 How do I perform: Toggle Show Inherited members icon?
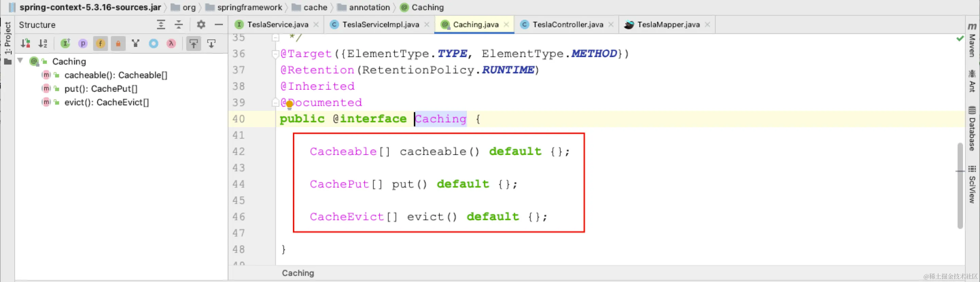pos(66,43)
